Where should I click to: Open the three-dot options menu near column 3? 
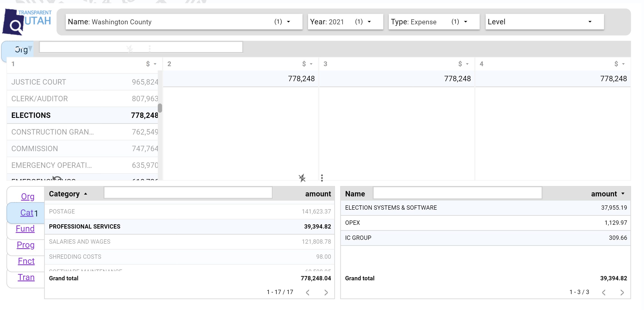point(322,178)
